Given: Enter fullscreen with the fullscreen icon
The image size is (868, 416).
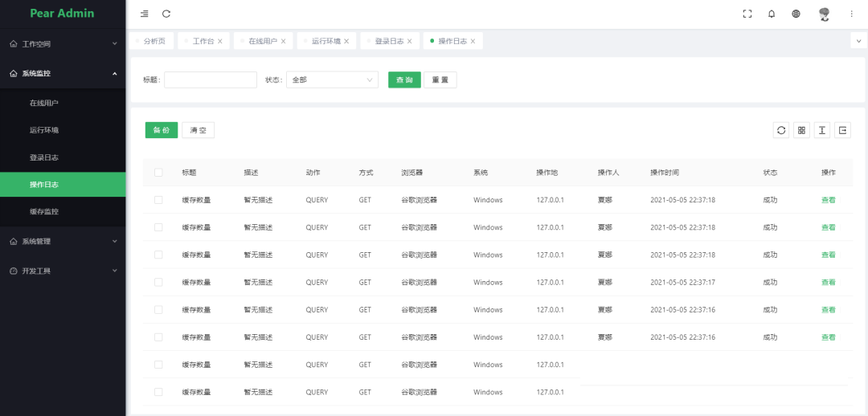Looking at the screenshot, I should click(747, 14).
